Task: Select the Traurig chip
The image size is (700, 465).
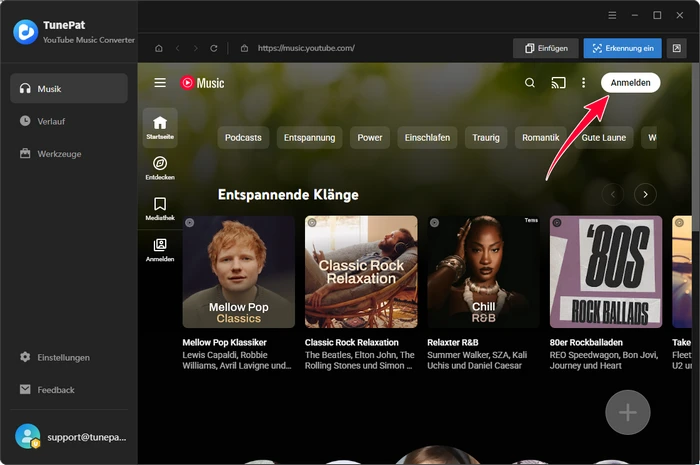Action: (x=486, y=137)
